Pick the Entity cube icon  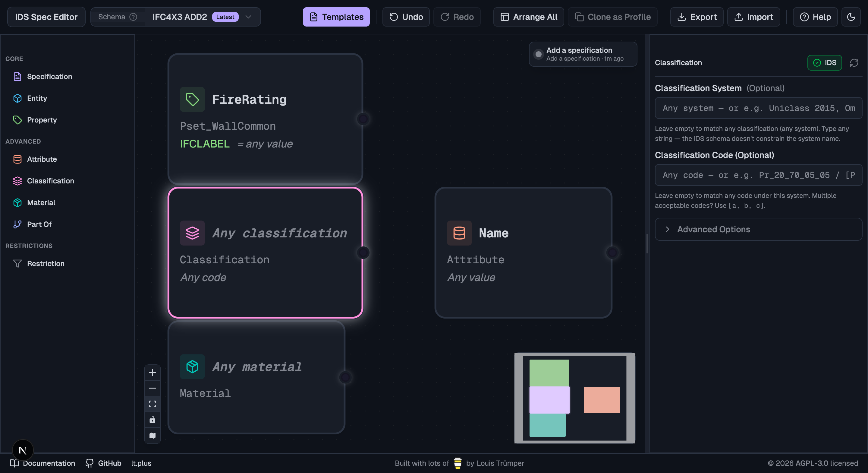[x=17, y=98]
